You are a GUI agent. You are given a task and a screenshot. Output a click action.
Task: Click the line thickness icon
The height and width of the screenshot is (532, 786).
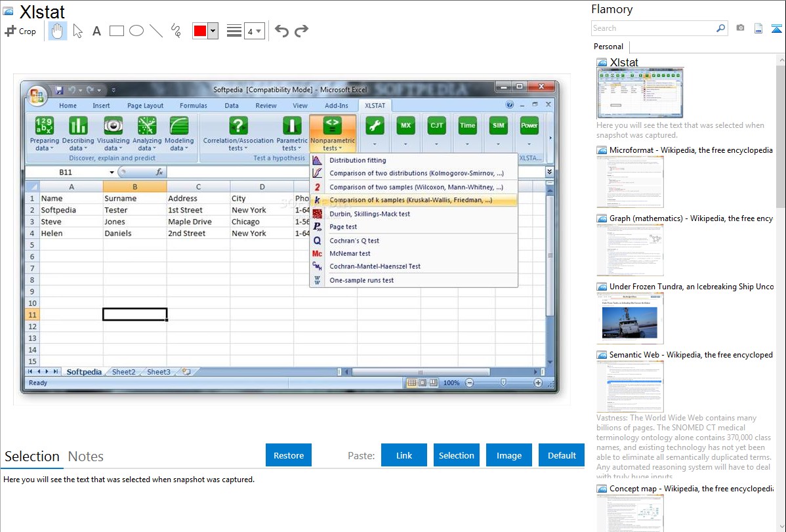(234, 31)
